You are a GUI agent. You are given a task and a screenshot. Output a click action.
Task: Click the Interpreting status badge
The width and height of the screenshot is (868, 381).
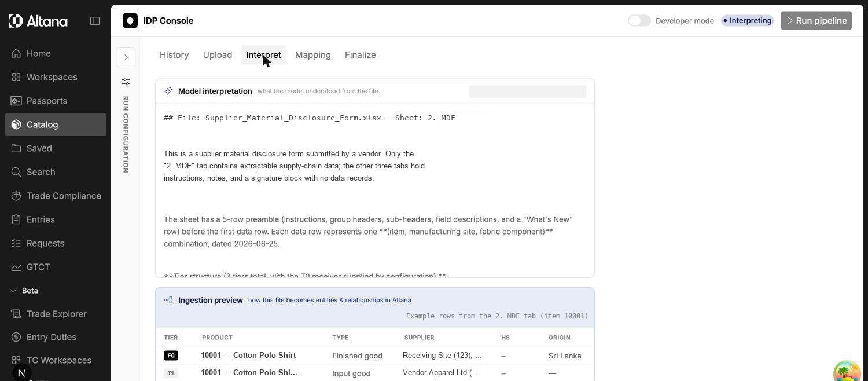pos(747,21)
